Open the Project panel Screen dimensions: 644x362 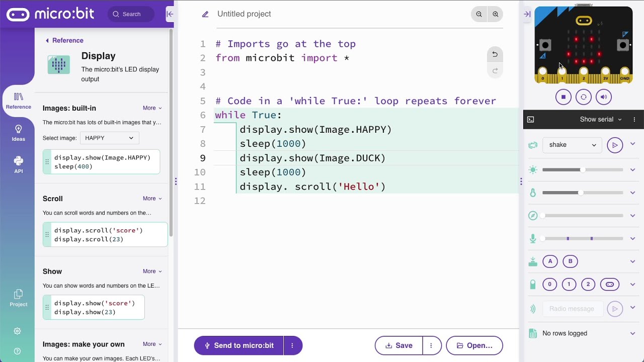[18, 298]
